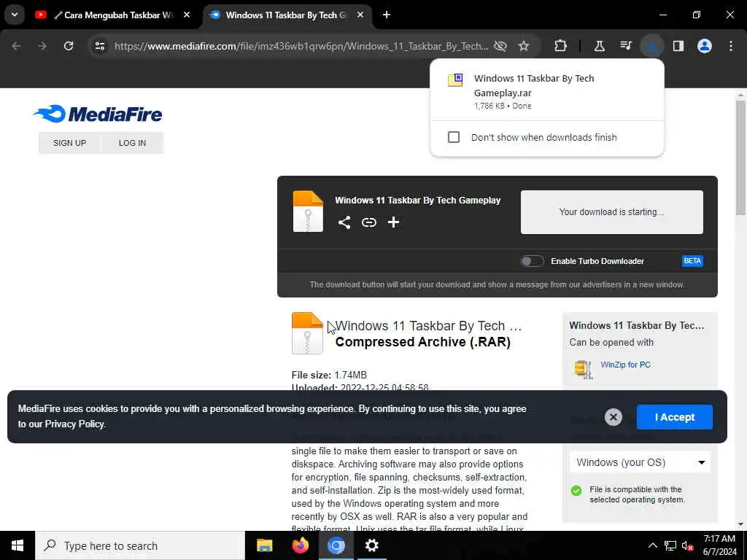Enable Turbo Downloader toggle

coord(532,261)
